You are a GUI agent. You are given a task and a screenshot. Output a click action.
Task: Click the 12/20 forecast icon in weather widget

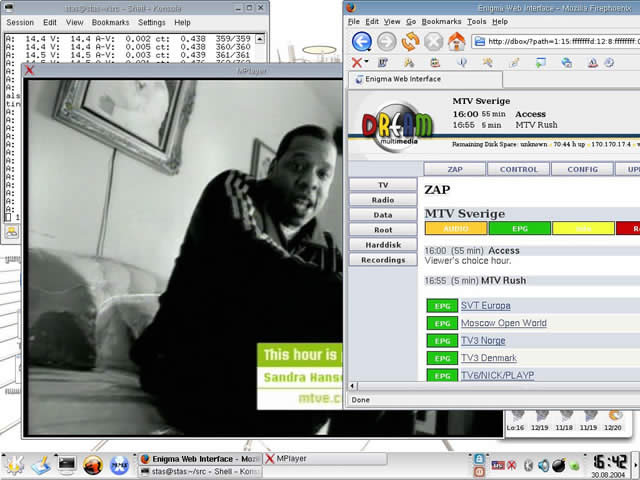(x=616, y=416)
